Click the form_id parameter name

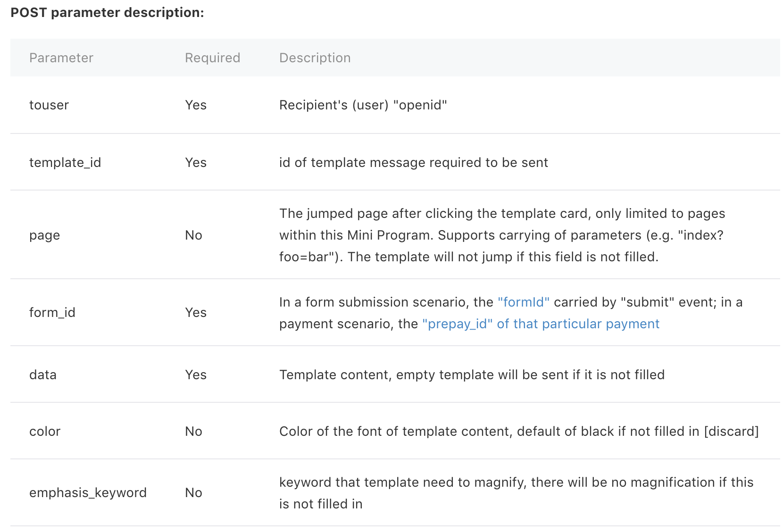coord(52,312)
